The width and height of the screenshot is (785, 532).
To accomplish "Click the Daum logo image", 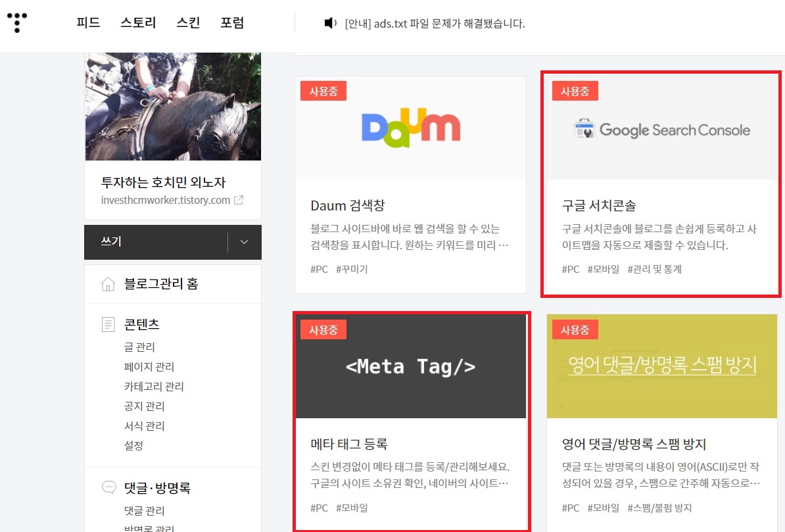I will tap(410, 128).
